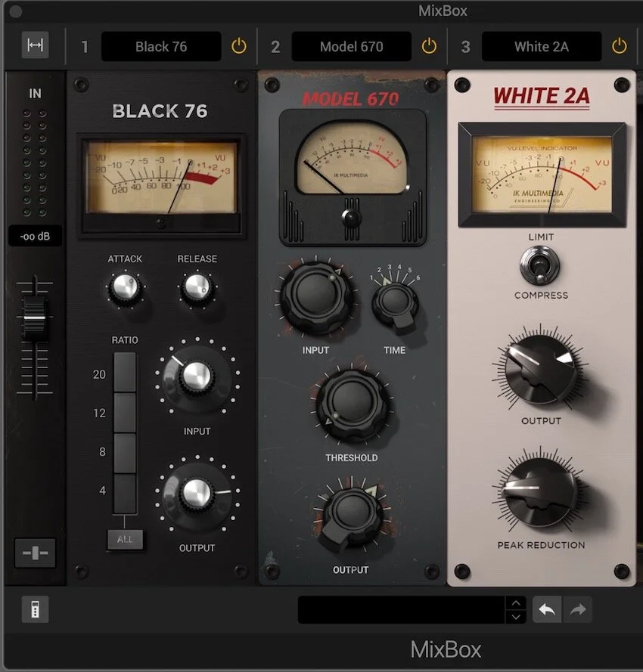This screenshot has height=672, width=643.
Task: Click the Model 670 Input knob
Action: pos(316,298)
